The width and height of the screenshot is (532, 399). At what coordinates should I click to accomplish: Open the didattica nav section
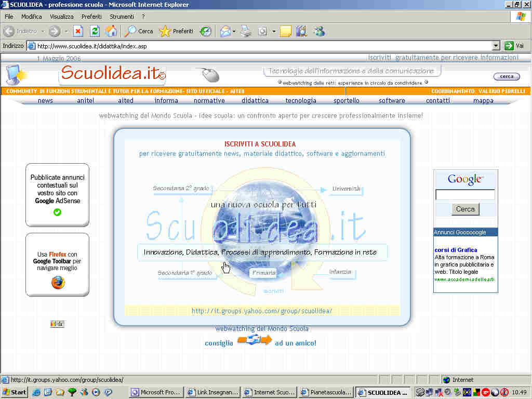tap(255, 101)
